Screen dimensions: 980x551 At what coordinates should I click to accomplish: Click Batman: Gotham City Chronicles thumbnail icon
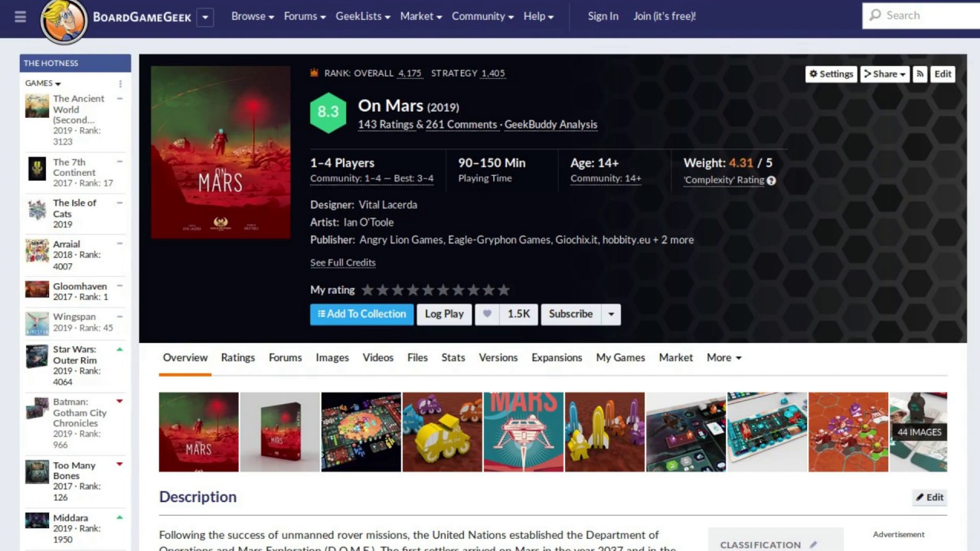(x=37, y=409)
